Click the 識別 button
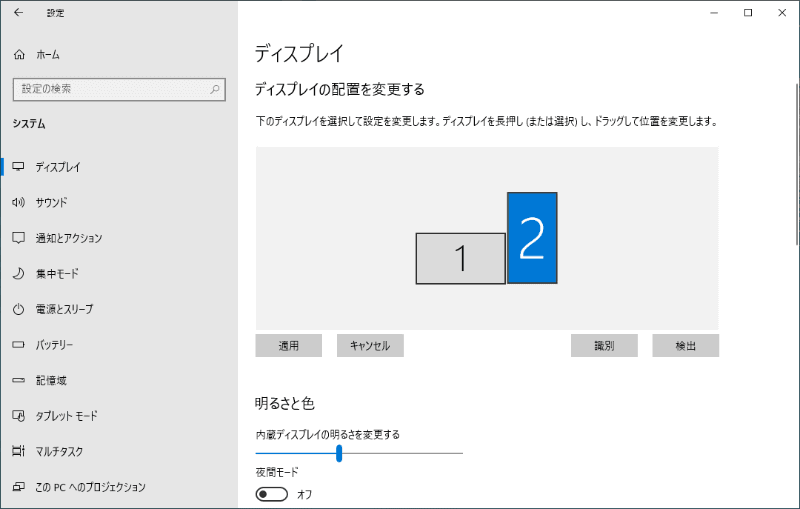This screenshot has height=509, width=800. point(604,346)
